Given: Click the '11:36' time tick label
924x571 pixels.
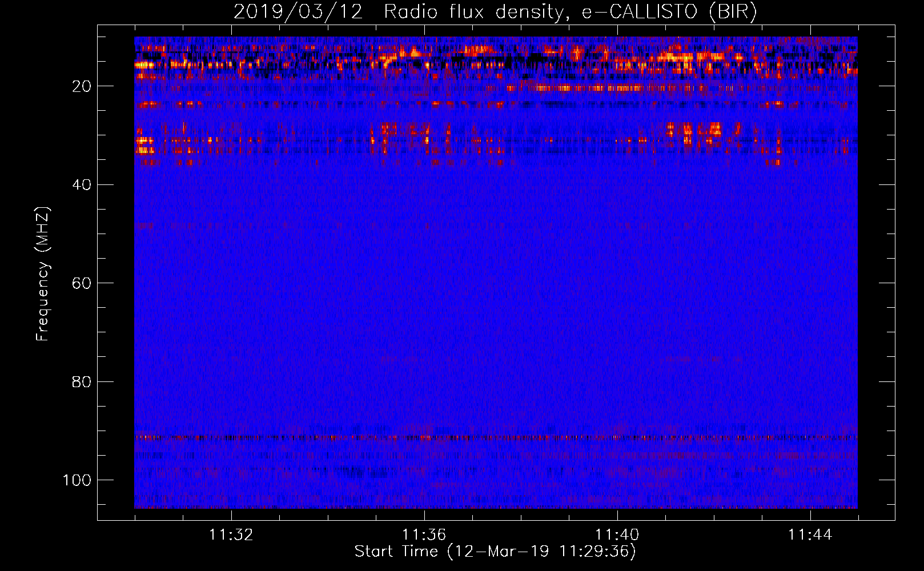Looking at the screenshot, I should [424, 535].
